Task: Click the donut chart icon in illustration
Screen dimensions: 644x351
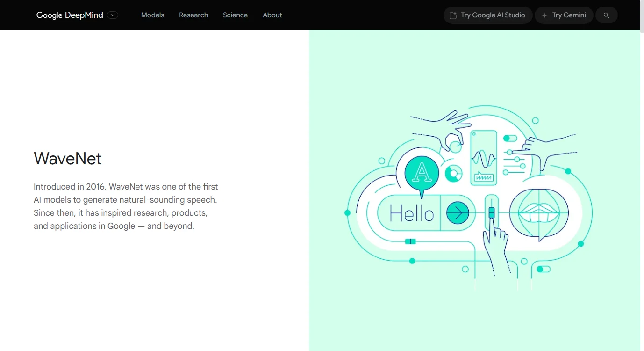Action: click(x=453, y=174)
